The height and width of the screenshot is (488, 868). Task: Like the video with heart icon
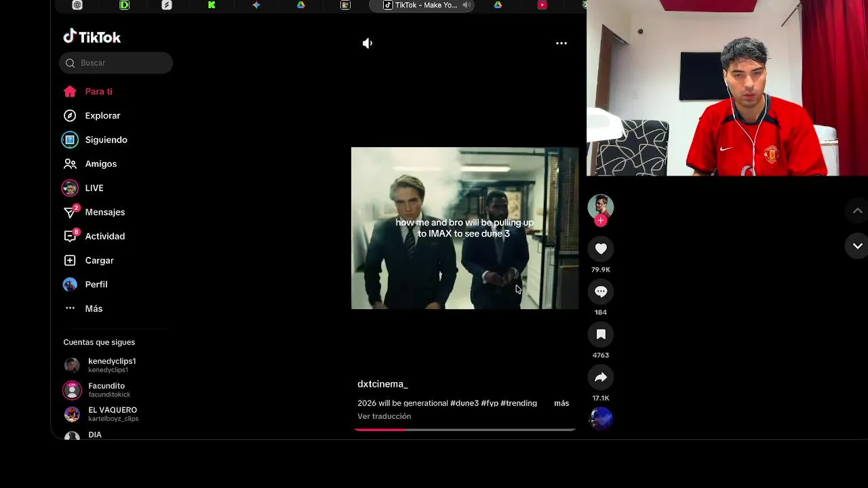[x=601, y=249]
